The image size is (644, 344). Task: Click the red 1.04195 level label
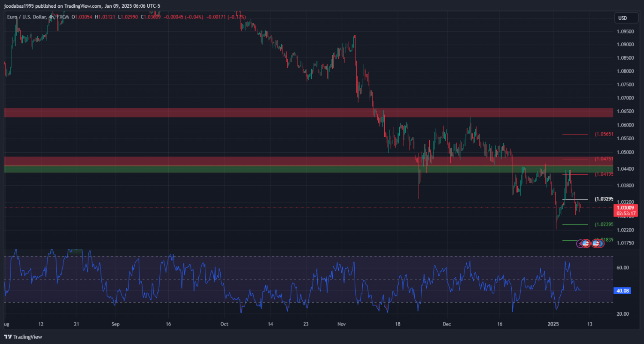tap(603, 174)
